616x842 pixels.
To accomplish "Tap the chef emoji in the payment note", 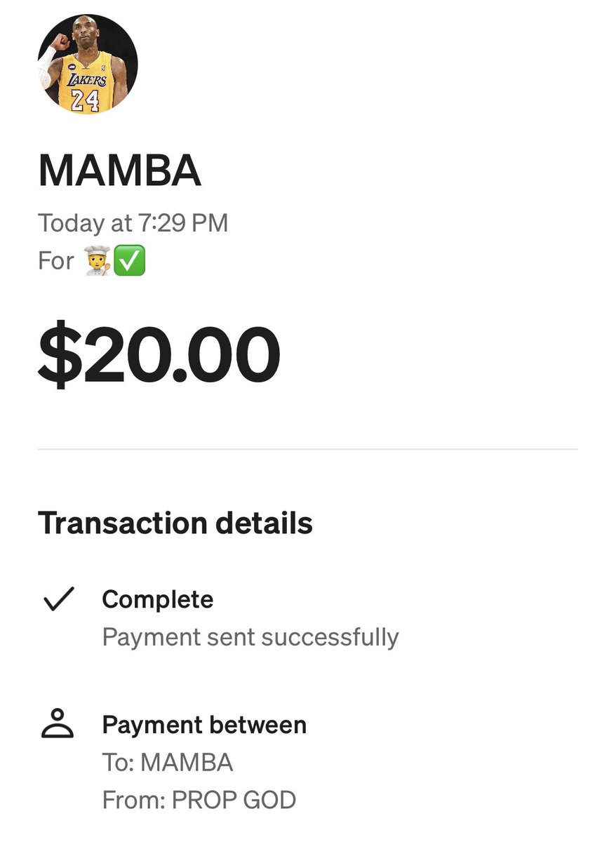I will point(97,261).
